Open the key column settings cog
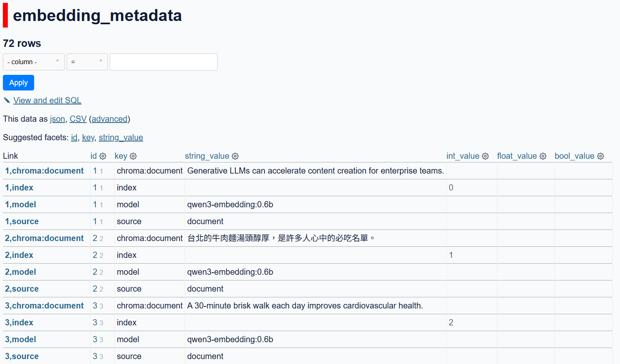This screenshot has width=620, height=364. 133,156
